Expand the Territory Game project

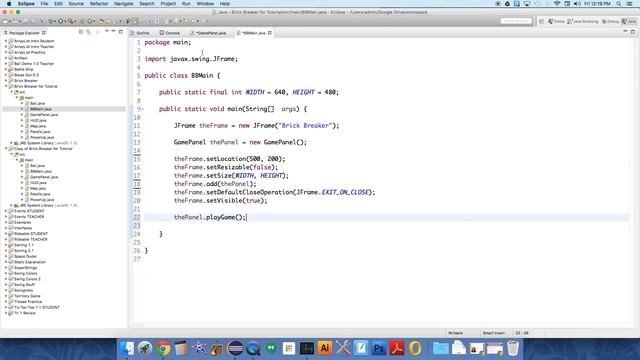pyautogui.click(x=6, y=296)
